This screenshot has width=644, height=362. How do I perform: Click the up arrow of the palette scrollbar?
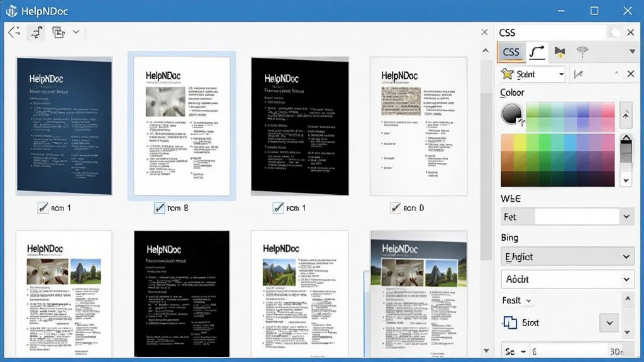626,138
